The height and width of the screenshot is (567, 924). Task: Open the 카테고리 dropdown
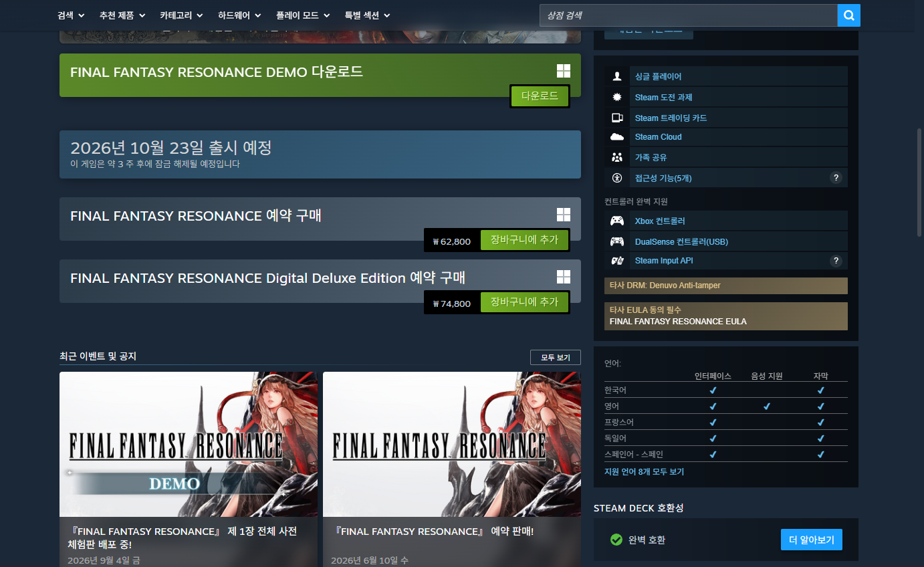coord(182,15)
